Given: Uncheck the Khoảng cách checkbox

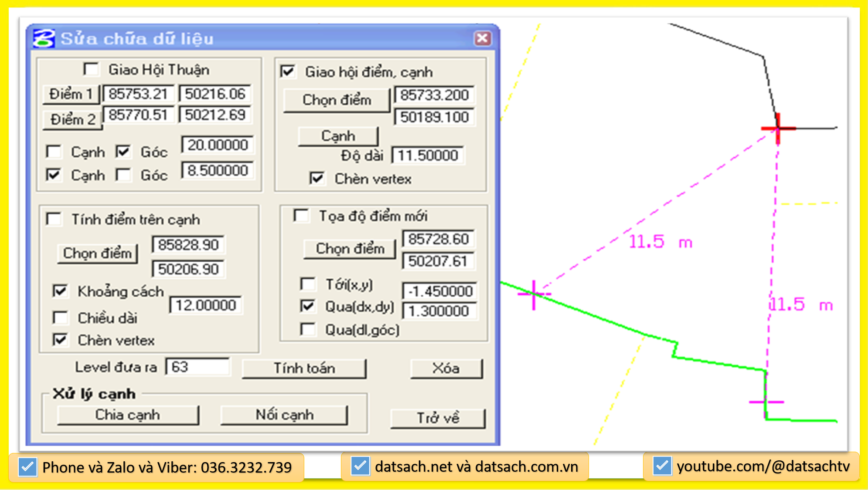Looking at the screenshot, I should [x=60, y=291].
